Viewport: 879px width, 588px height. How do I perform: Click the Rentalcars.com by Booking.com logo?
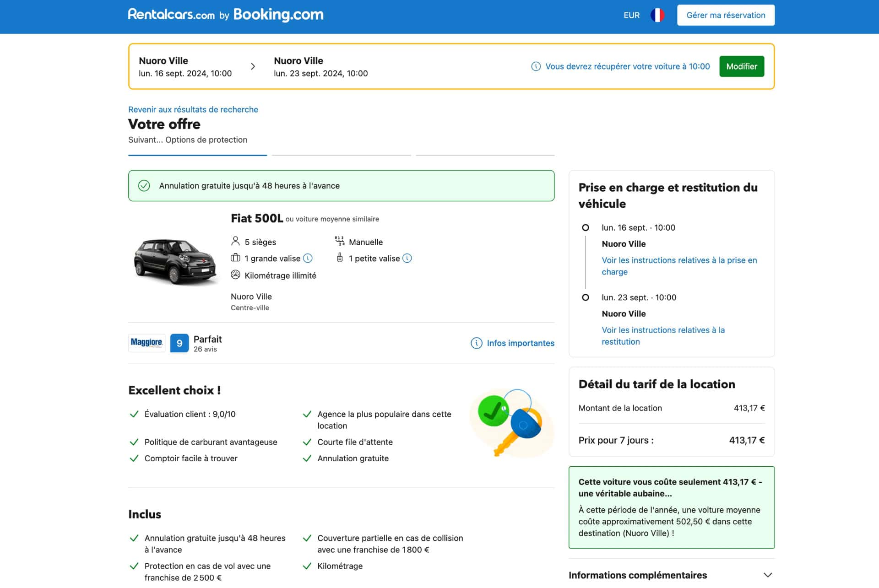point(226,15)
